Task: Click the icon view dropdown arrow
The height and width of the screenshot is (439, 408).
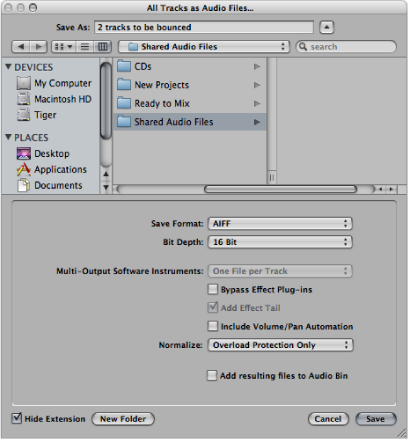Action: (70, 47)
